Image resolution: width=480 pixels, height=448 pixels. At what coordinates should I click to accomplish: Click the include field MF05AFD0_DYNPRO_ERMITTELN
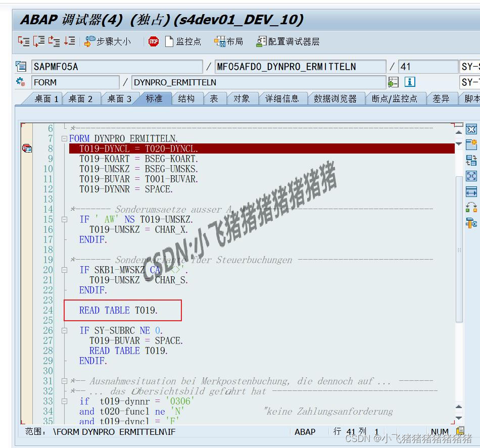pos(300,66)
